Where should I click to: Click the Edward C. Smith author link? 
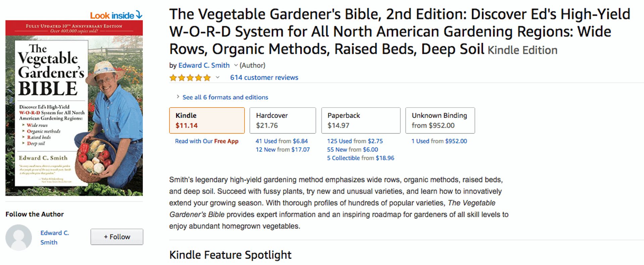(204, 65)
